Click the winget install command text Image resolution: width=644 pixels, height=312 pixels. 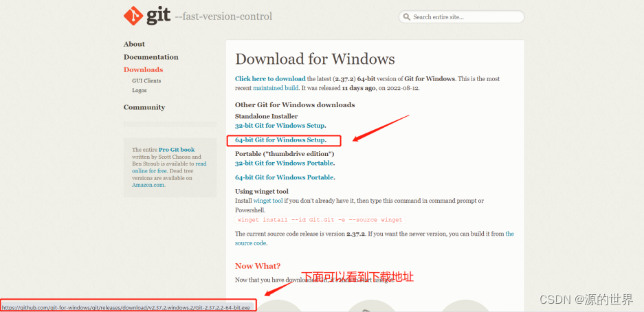320,220
